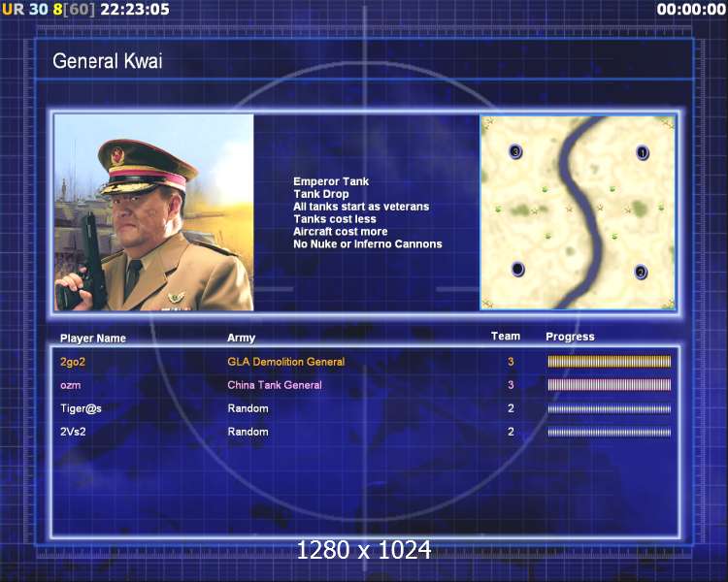Click the 22:23:05 clock overlay
Image resolution: width=728 pixels, height=582 pixels.
click(x=135, y=10)
